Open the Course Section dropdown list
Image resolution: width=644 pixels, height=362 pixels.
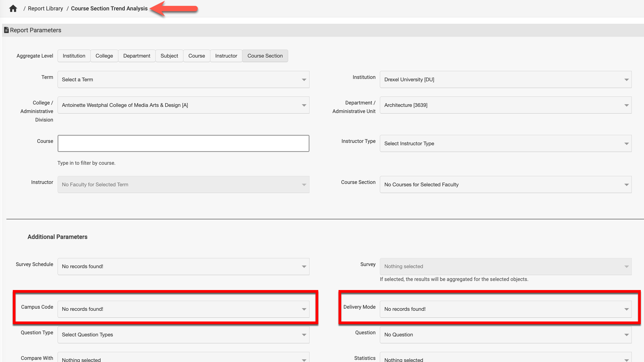[505, 184]
